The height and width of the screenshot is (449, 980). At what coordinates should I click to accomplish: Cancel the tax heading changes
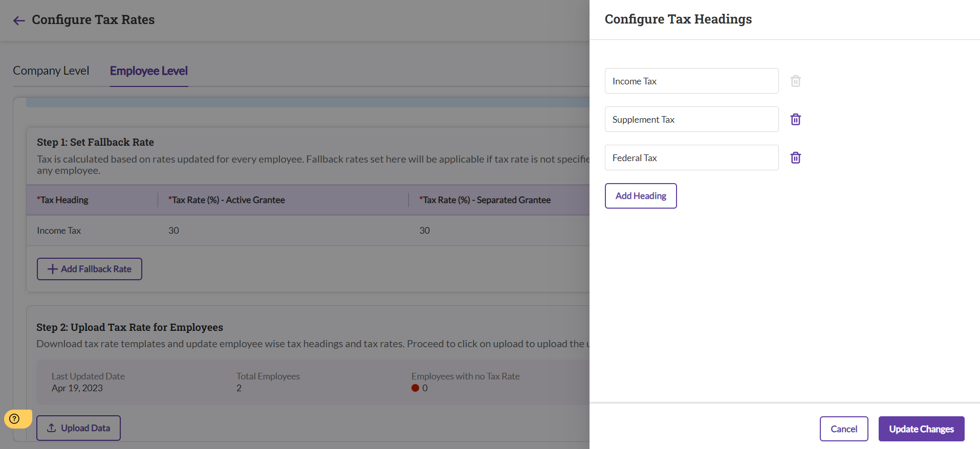844,429
